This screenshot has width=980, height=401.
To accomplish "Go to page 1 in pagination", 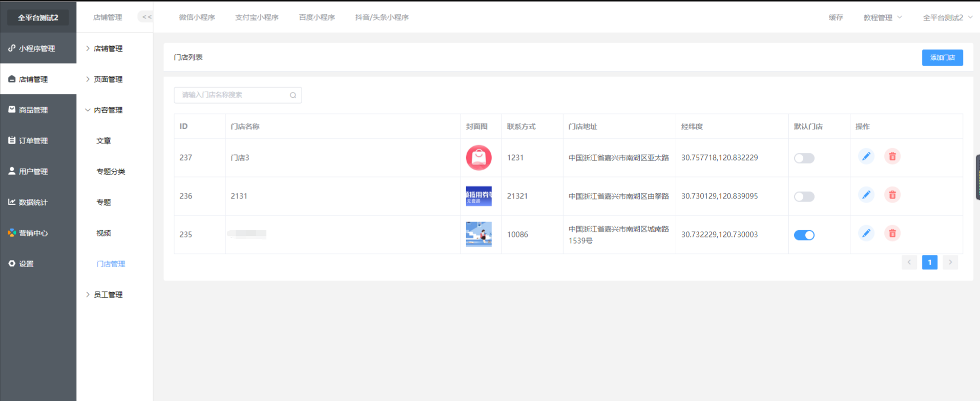I will pyautogui.click(x=929, y=262).
